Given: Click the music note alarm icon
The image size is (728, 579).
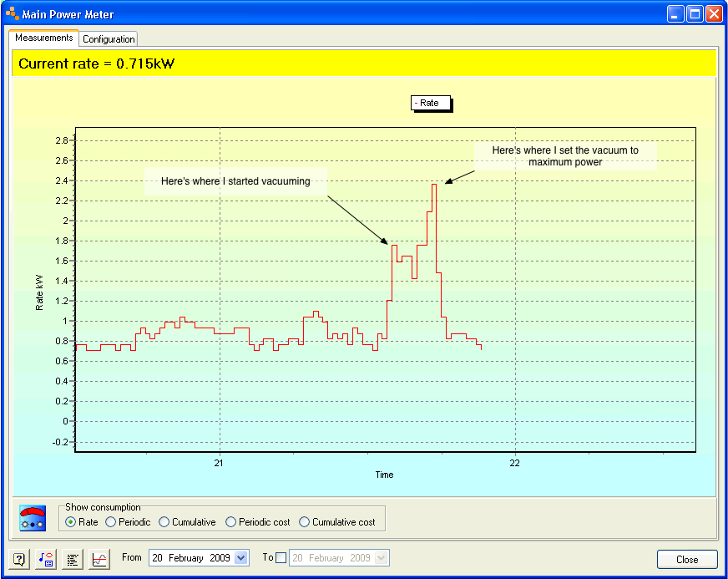Looking at the screenshot, I should [x=46, y=559].
